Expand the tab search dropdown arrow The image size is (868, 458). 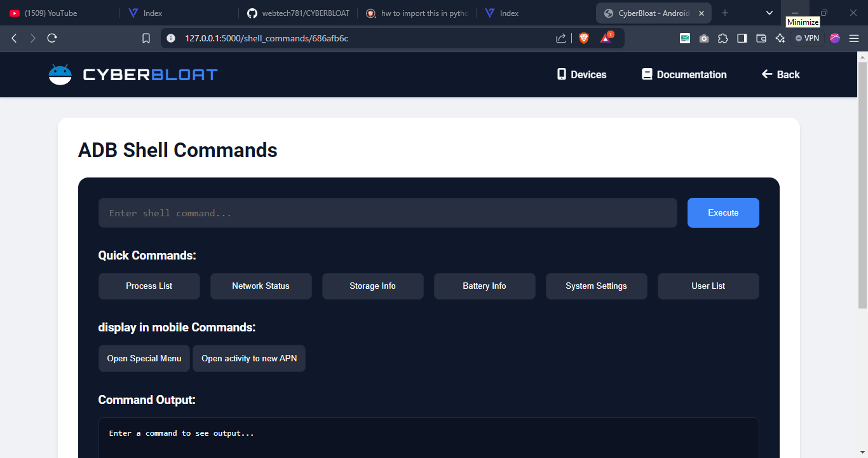(770, 13)
